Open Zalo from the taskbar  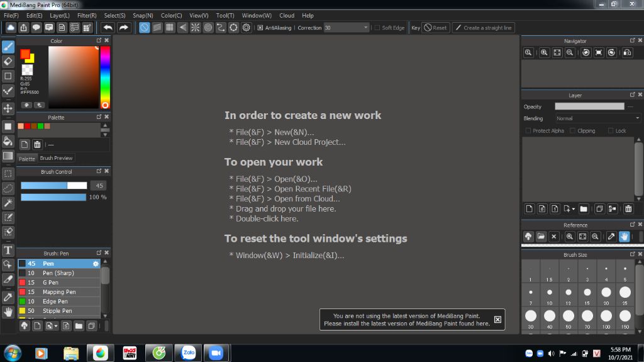click(189, 353)
